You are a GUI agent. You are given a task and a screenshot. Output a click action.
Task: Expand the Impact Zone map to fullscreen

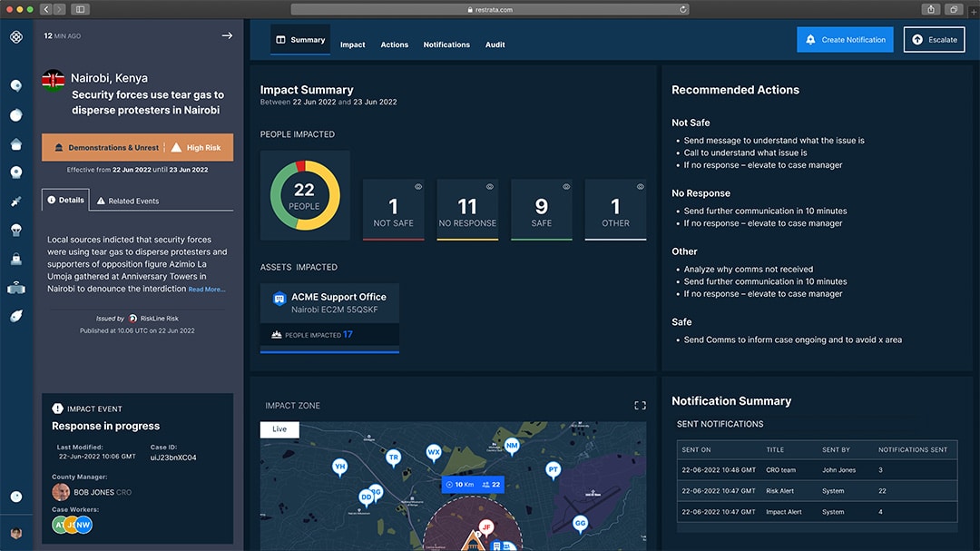tap(640, 405)
